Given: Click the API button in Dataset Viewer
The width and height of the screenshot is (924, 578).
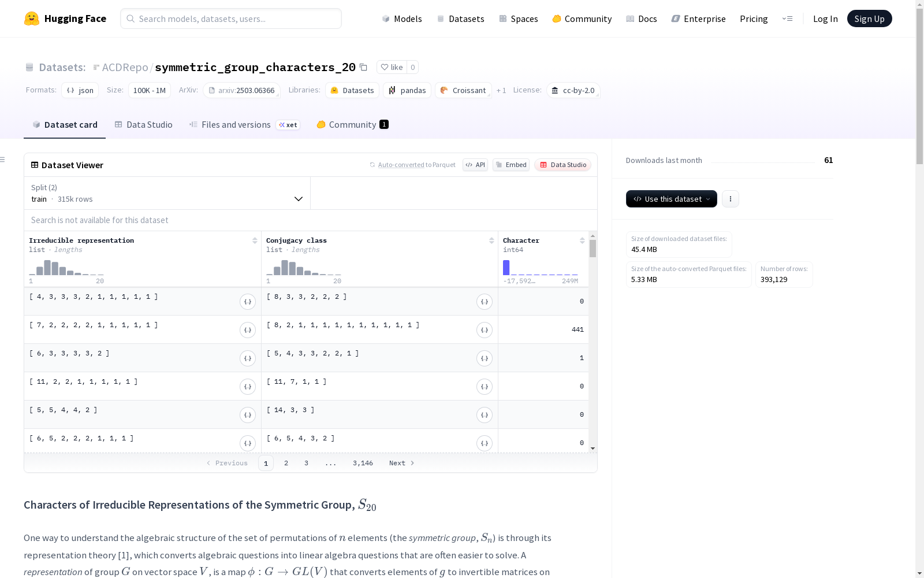Looking at the screenshot, I should pyautogui.click(x=475, y=165).
